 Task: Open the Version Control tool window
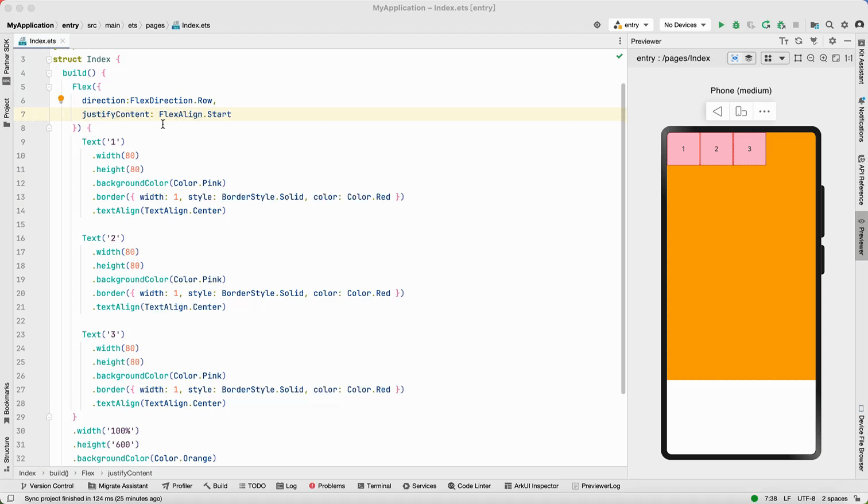click(46, 486)
